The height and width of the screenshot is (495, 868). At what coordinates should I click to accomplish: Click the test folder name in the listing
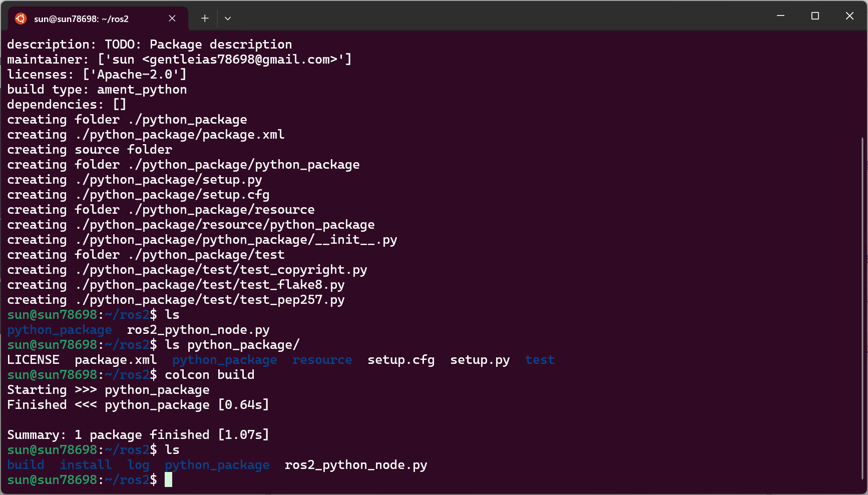[x=540, y=359]
